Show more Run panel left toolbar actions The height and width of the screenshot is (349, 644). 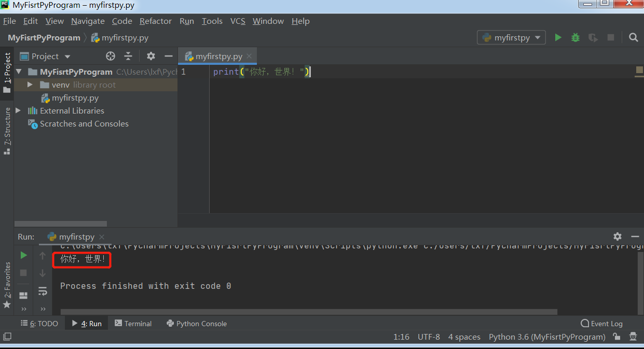23,309
